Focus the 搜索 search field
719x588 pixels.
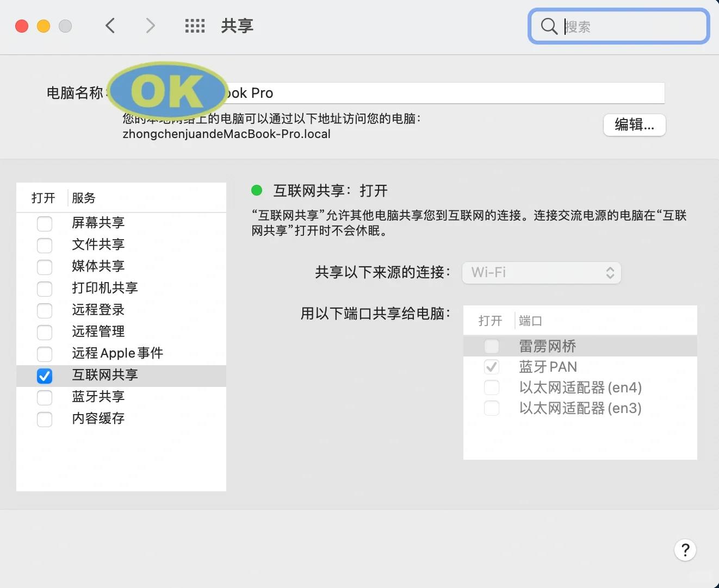619,26
